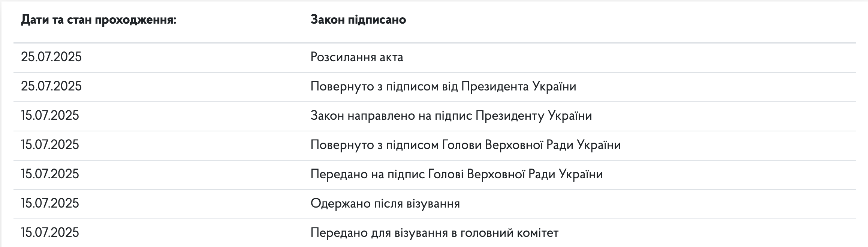
Task: Click the date for 'Повернуто з підписом Голови'
Action: pyautogui.click(x=50, y=145)
